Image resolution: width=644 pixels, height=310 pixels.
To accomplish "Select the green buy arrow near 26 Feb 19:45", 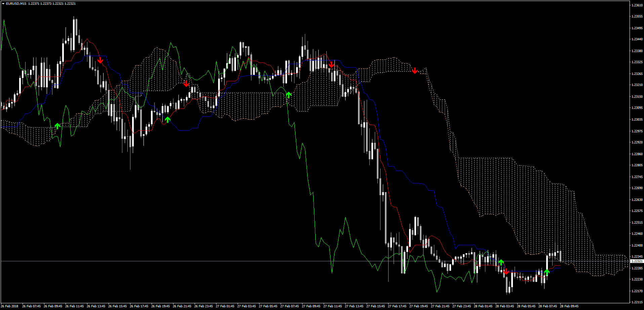I will pos(168,120).
